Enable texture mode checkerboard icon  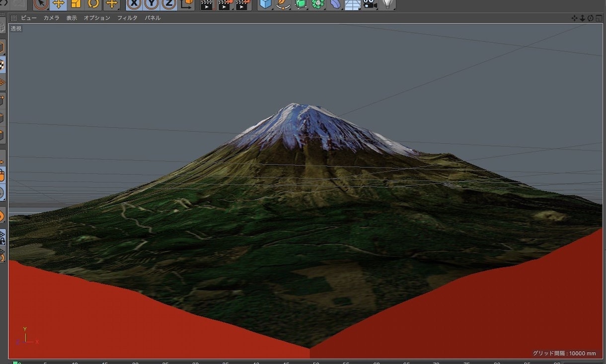tap(2, 65)
